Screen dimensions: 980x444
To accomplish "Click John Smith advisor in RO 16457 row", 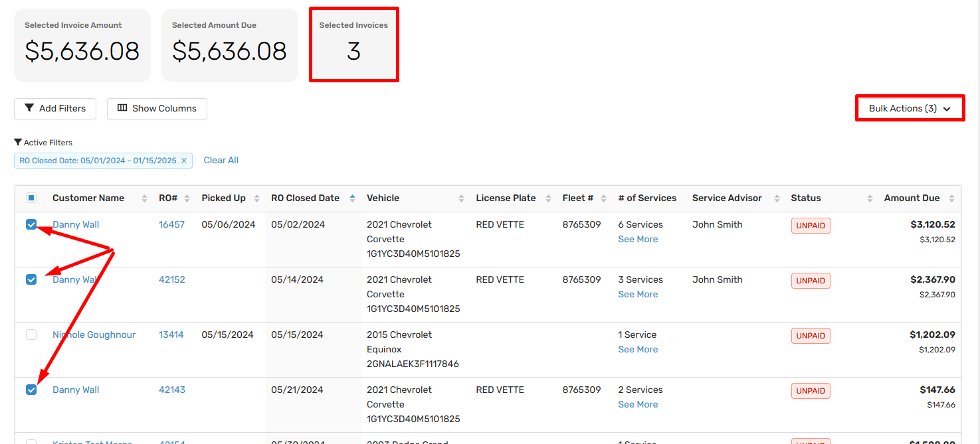I will (x=717, y=224).
